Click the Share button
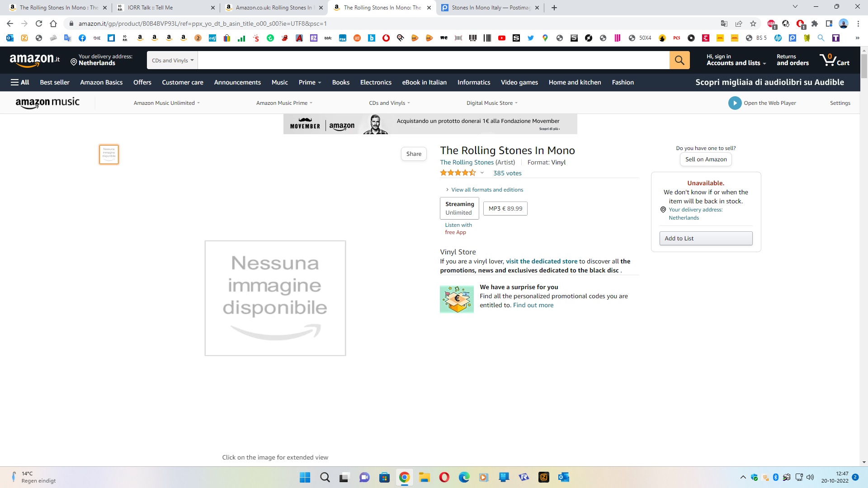Viewport: 868px width, 488px height. click(414, 154)
